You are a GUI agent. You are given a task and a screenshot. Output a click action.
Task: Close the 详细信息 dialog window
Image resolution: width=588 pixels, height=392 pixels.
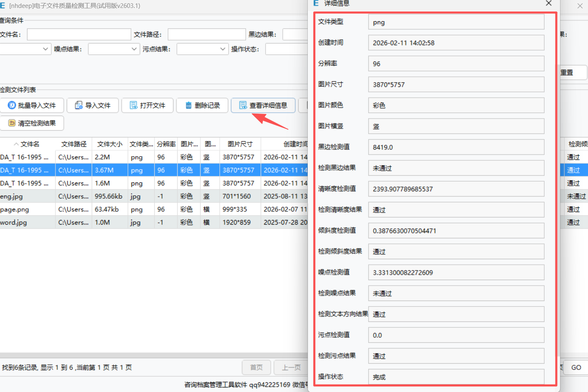click(548, 3)
